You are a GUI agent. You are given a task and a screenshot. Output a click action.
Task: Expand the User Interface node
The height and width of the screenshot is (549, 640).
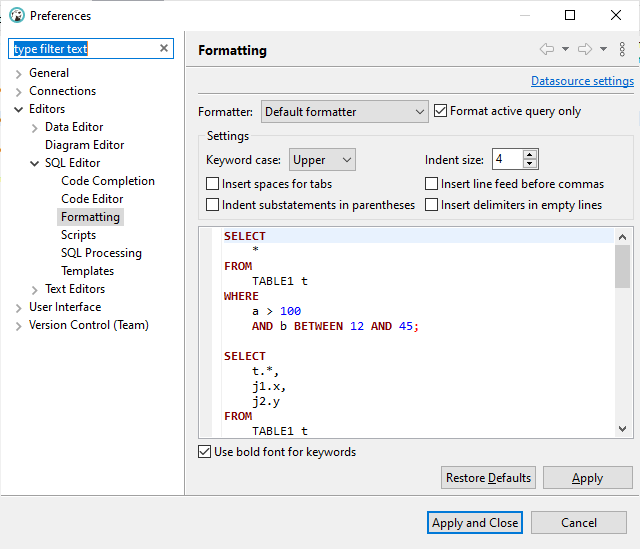[x=18, y=308]
